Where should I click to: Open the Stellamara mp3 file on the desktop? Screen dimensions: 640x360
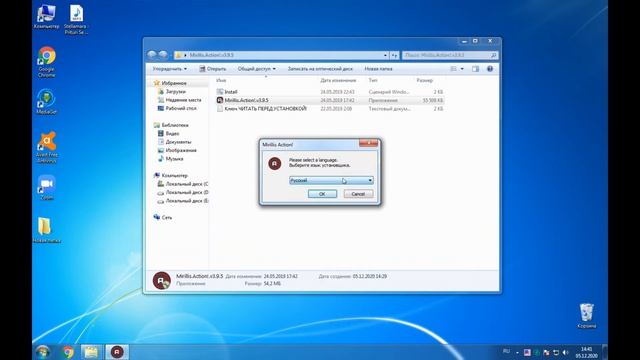tap(76, 20)
